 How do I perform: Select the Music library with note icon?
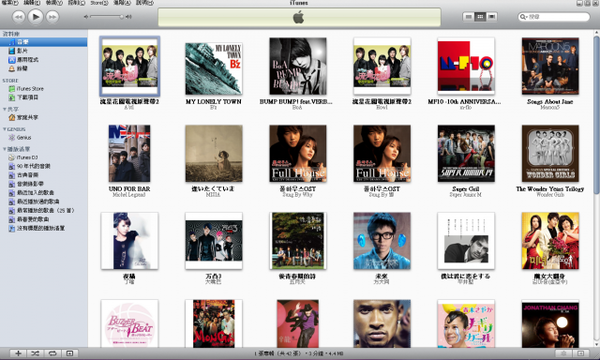43,42
